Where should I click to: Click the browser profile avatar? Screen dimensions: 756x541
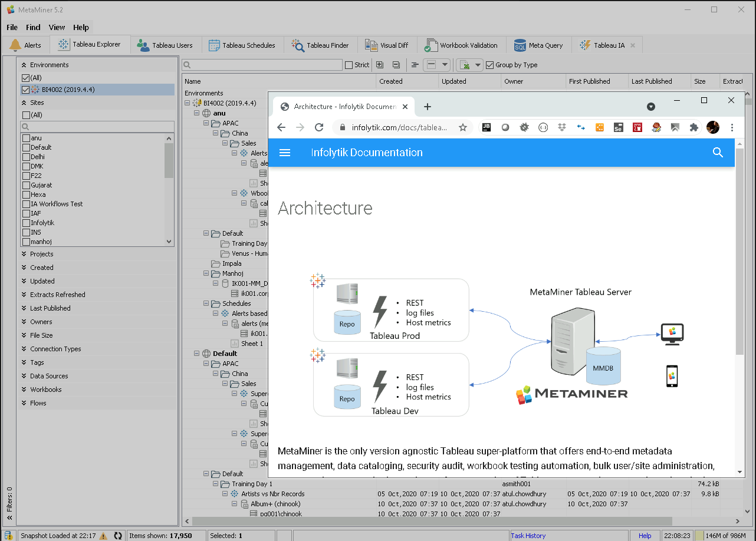[713, 127]
